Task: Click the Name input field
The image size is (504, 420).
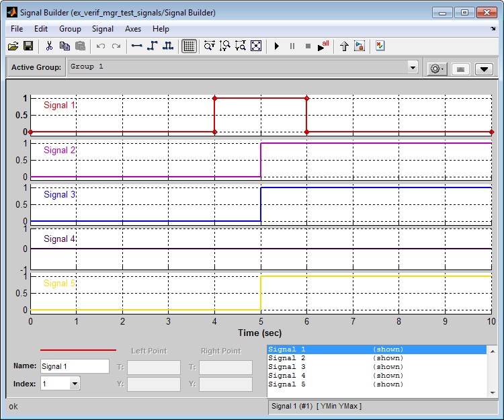Action: point(74,366)
